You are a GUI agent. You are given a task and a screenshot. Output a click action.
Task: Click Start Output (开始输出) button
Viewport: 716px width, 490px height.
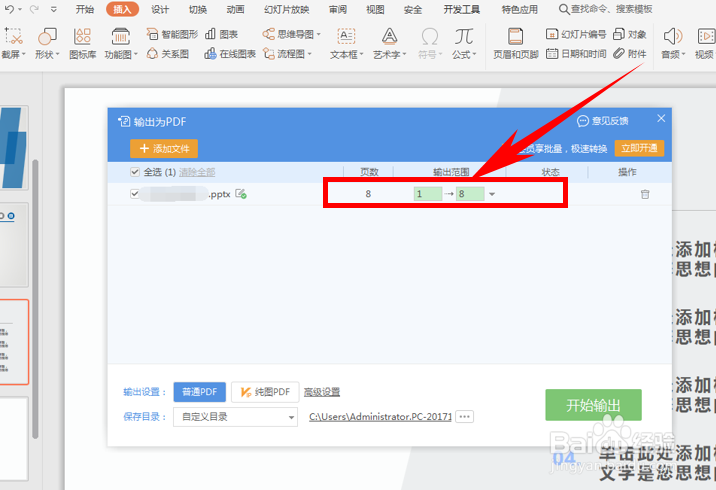pos(593,405)
